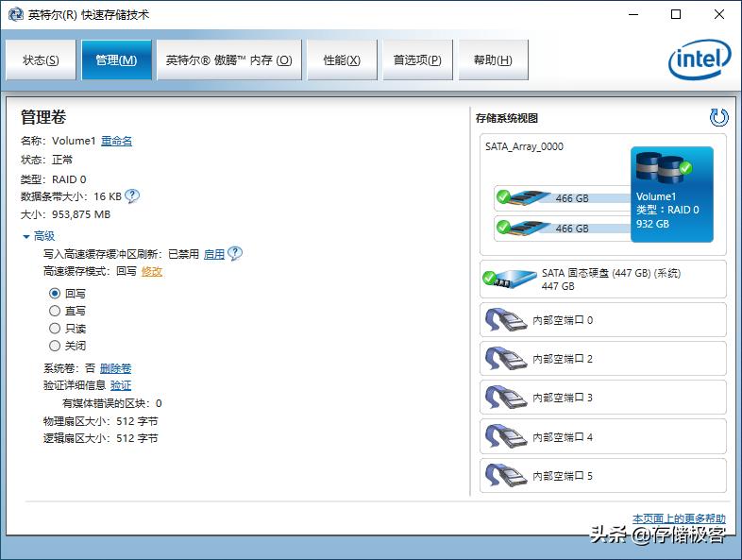Click the Intel logo
This screenshot has height=560, width=742.
pyautogui.click(x=700, y=59)
